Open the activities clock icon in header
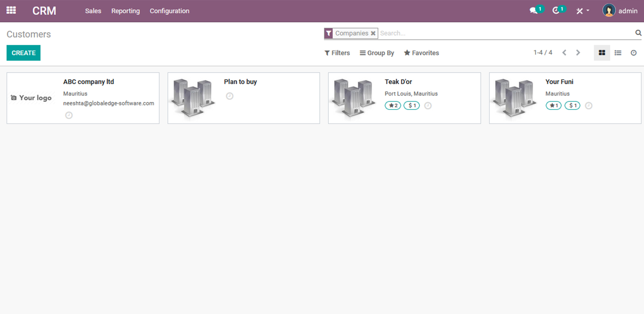Viewport: 644px width, 314px height. [556, 11]
